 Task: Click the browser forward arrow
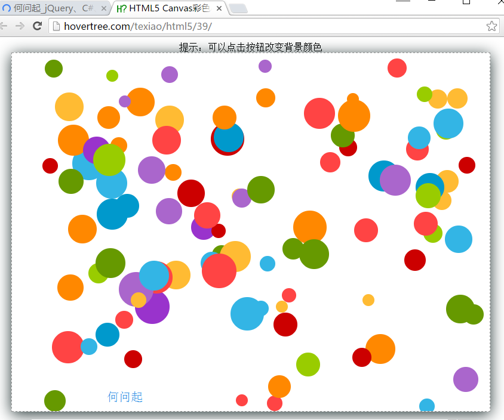pyautogui.click(x=20, y=26)
